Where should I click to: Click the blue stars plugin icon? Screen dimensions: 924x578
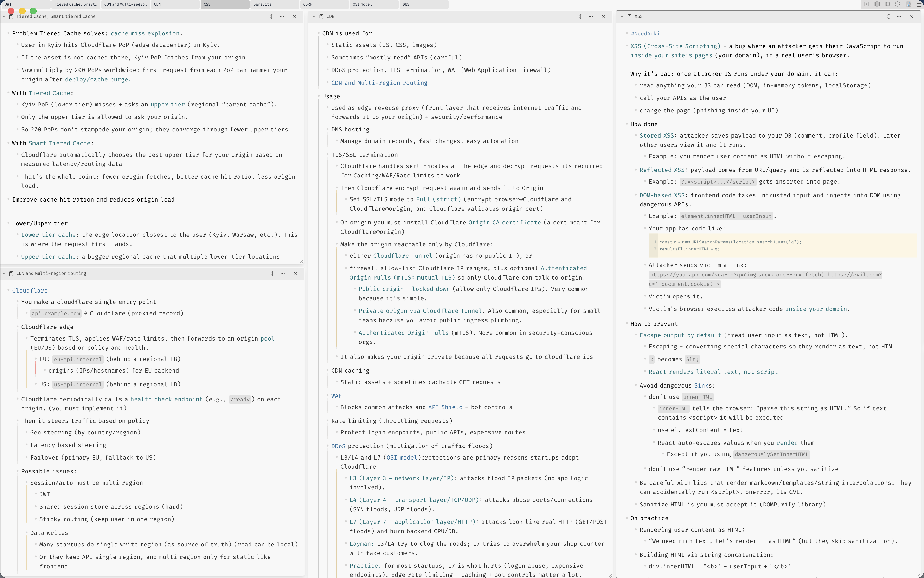point(908,4)
